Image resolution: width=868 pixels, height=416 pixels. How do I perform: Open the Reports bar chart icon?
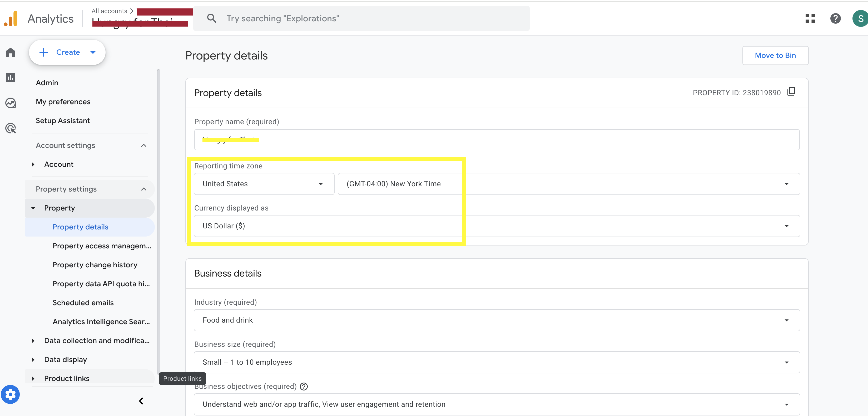pos(11,78)
